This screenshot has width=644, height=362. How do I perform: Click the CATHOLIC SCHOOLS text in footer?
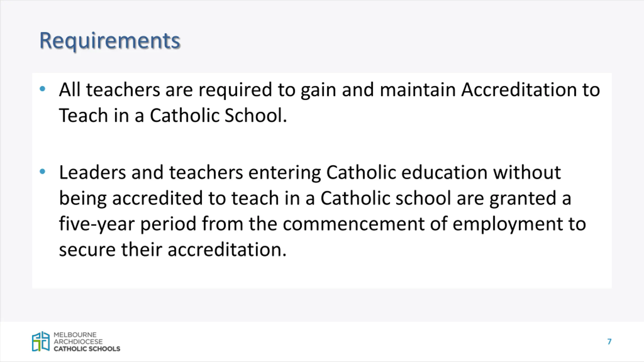87,349
